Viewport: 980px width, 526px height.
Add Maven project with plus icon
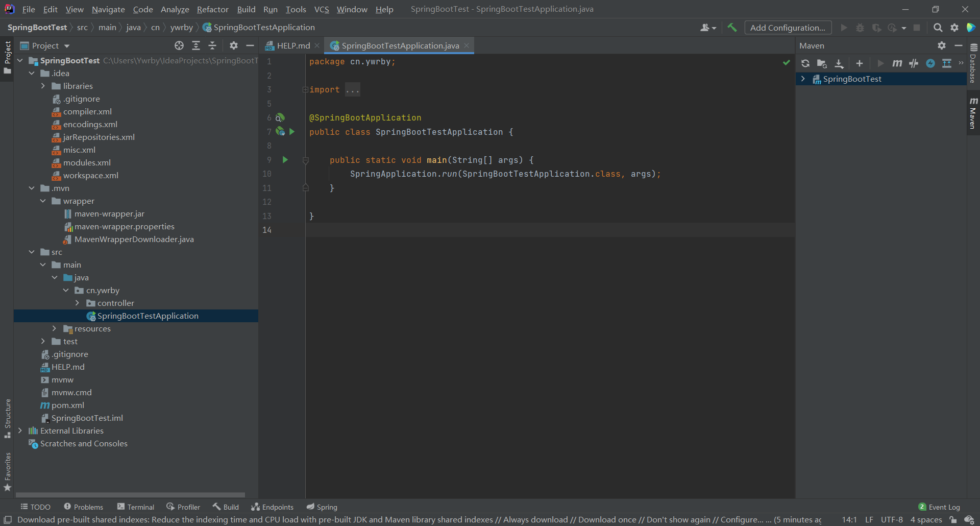click(x=860, y=63)
